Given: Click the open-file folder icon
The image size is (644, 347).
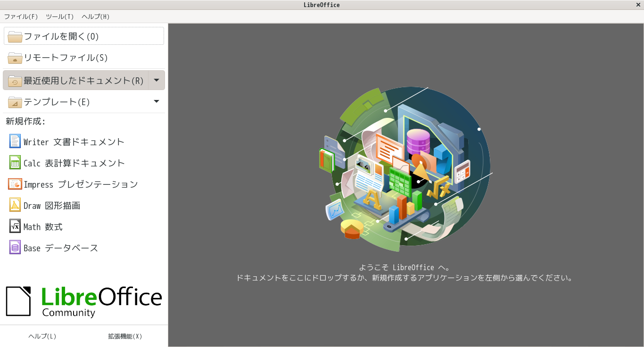Looking at the screenshot, I should pyautogui.click(x=15, y=36).
